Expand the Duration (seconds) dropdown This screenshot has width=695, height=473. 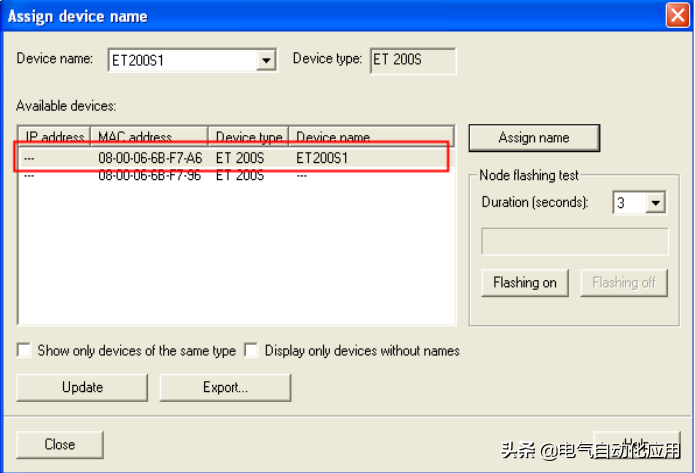(x=655, y=203)
